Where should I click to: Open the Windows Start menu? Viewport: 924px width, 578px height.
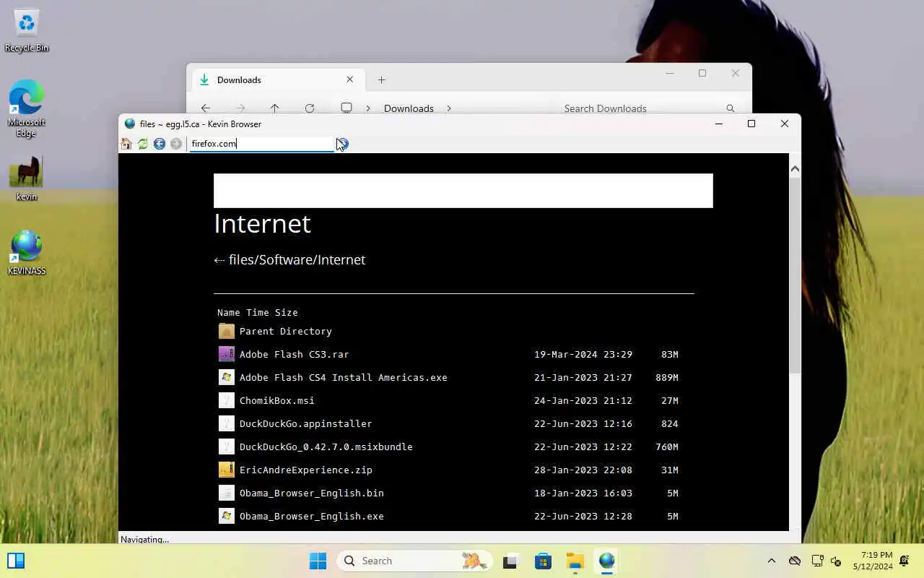(x=318, y=561)
